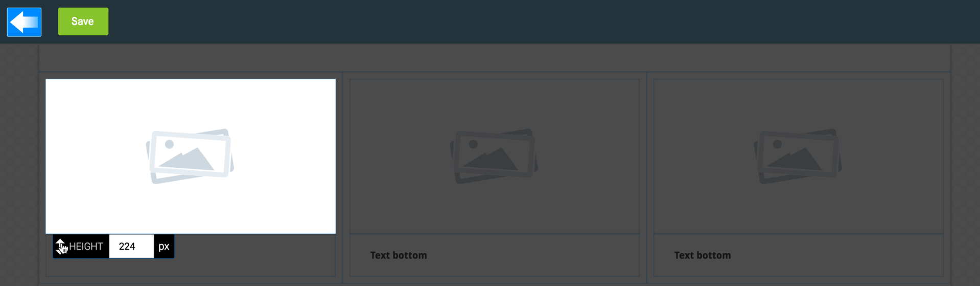Click the divider between middle and right columns
Viewport: 980px width, 286px height.
coord(646,178)
